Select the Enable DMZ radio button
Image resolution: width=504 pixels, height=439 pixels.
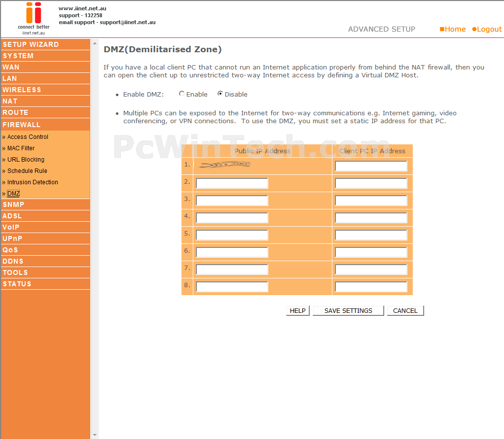point(181,94)
